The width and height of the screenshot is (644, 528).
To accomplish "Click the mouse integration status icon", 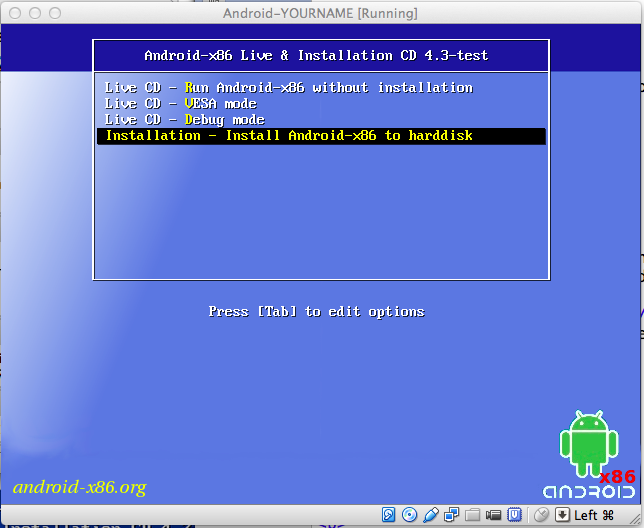I will (x=541, y=514).
